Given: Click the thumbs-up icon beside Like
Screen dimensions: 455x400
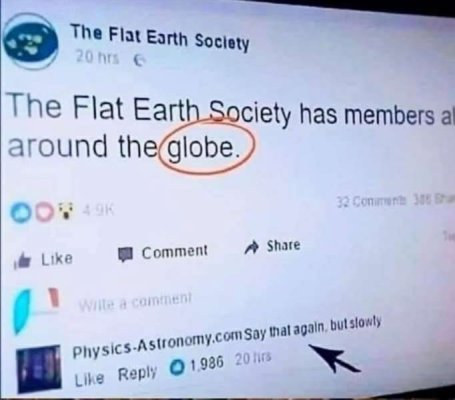Looking at the screenshot, I should [23, 260].
